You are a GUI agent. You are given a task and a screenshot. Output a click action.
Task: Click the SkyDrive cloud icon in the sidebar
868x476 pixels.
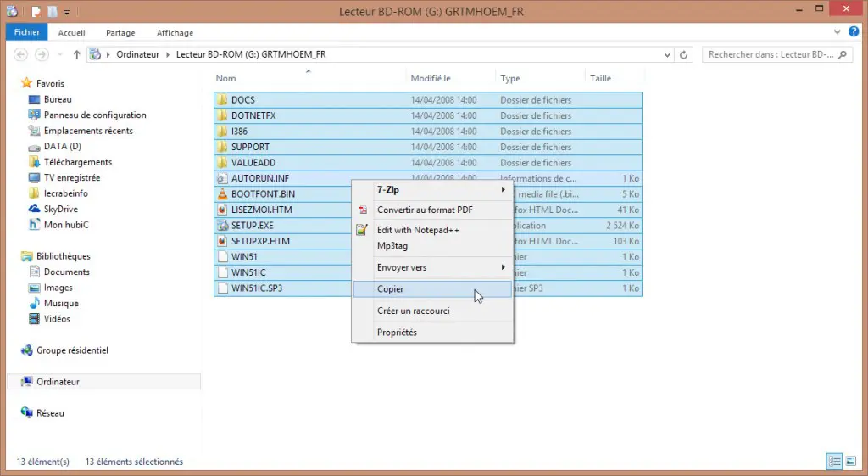click(x=35, y=209)
